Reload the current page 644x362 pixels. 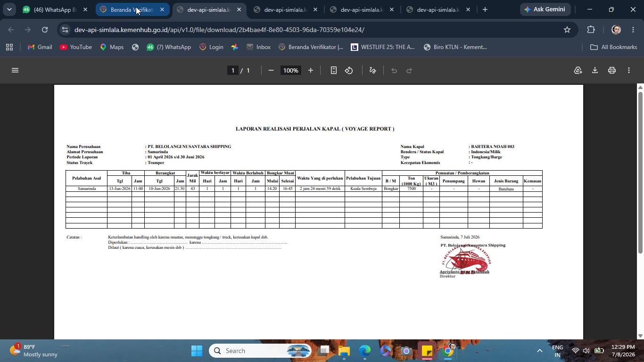[45, 30]
